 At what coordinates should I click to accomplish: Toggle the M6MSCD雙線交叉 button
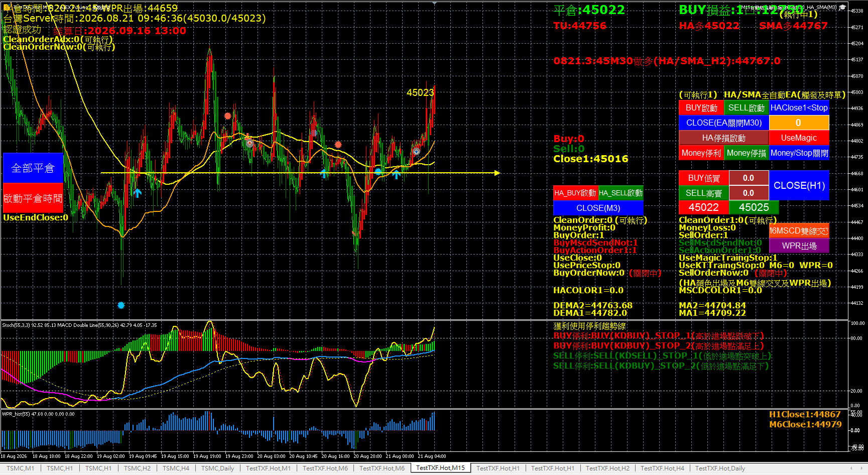pyautogui.click(x=799, y=231)
